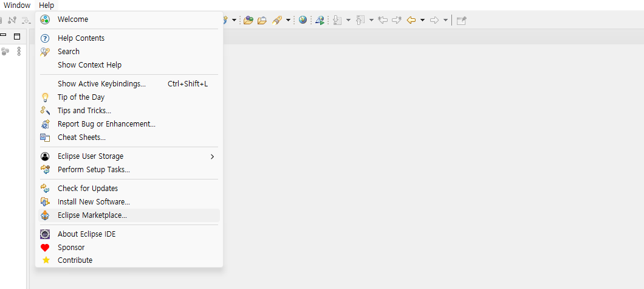Open Install New Software...
This screenshot has height=289, width=644.
[x=129, y=202]
